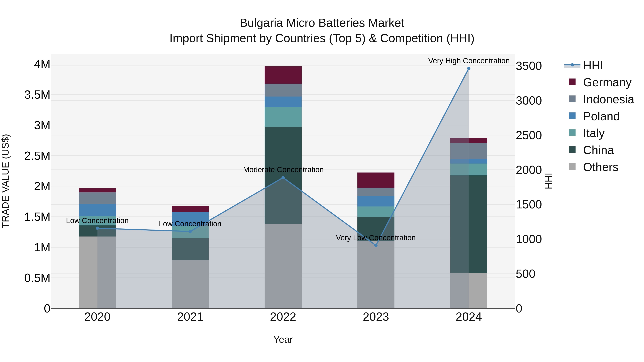Click the Others segment of the 2021 bar
The image size is (644, 362).
190,284
